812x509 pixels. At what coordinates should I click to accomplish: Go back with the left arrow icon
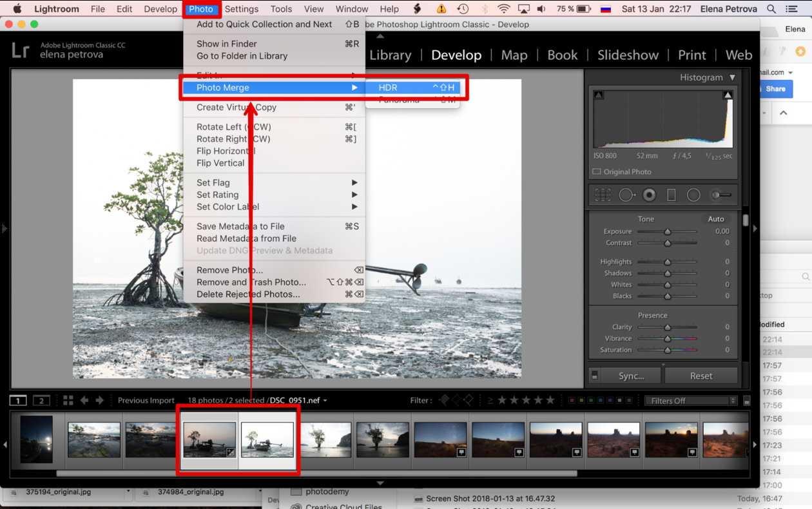point(84,401)
